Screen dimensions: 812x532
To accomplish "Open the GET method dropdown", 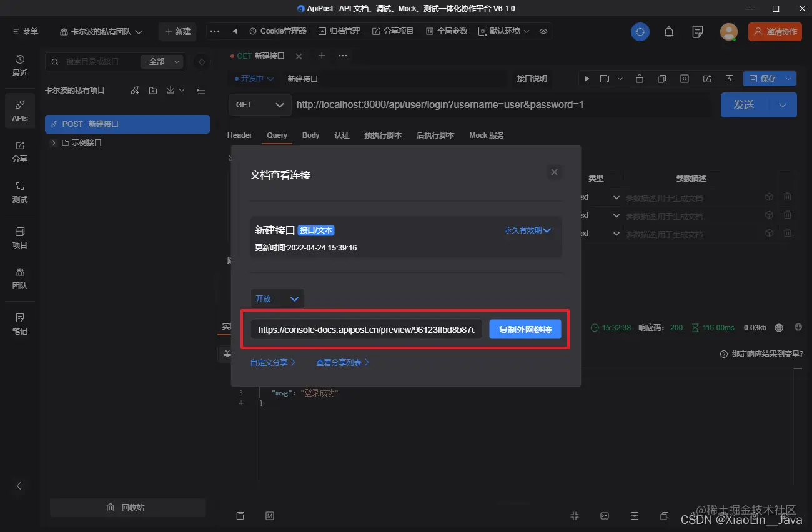I will click(260, 105).
